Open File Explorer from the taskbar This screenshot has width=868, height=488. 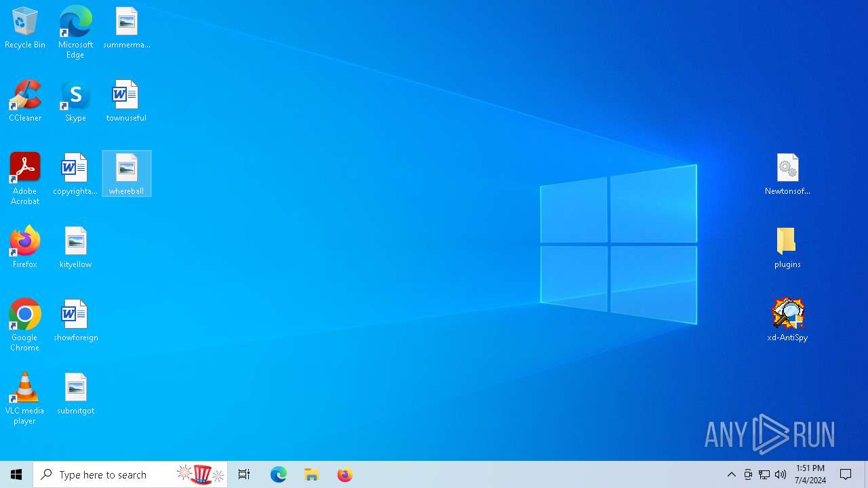tap(312, 474)
